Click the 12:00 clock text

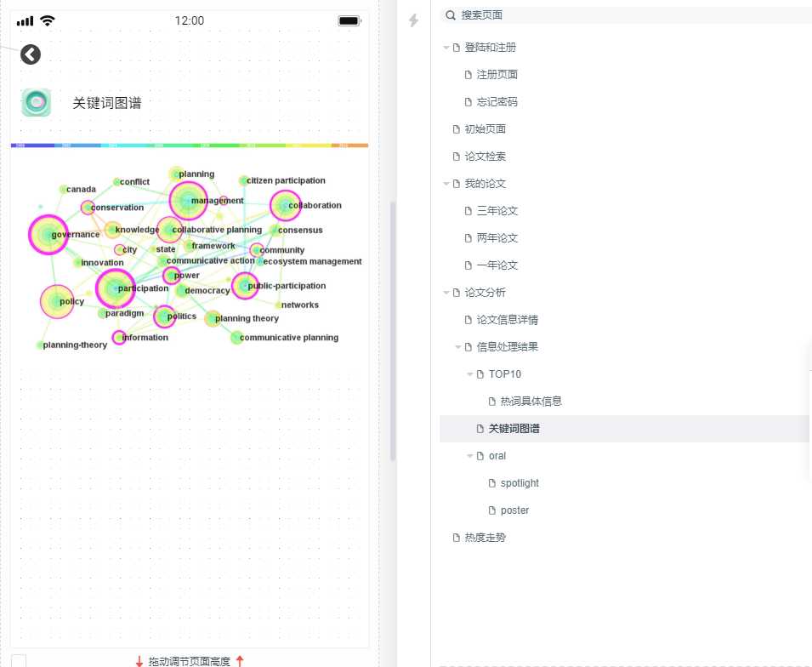(190, 20)
